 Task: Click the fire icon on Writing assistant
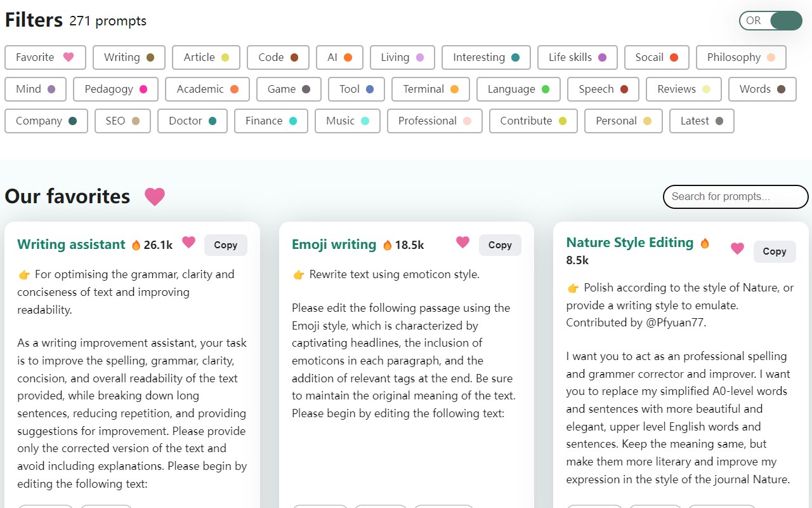coord(136,245)
